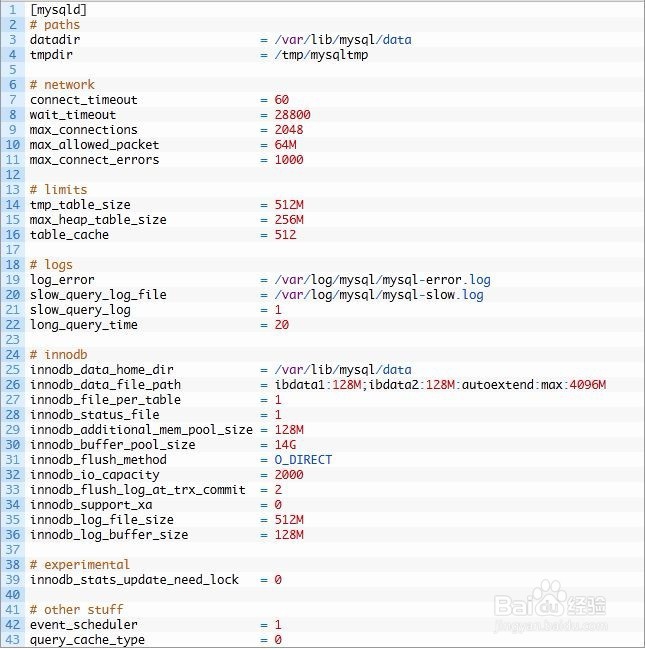
Task: Click the slow_query_log key on line 21
Action: point(80,310)
